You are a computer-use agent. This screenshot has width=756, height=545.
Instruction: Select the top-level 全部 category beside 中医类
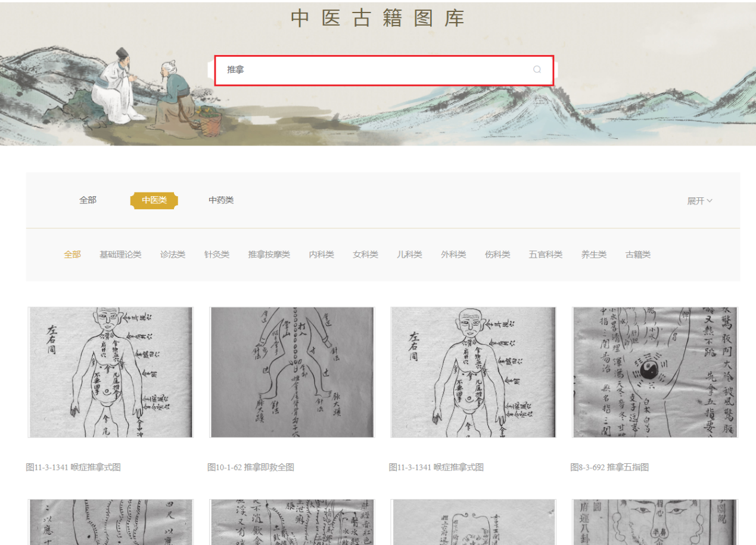click(x=88, y=200)
